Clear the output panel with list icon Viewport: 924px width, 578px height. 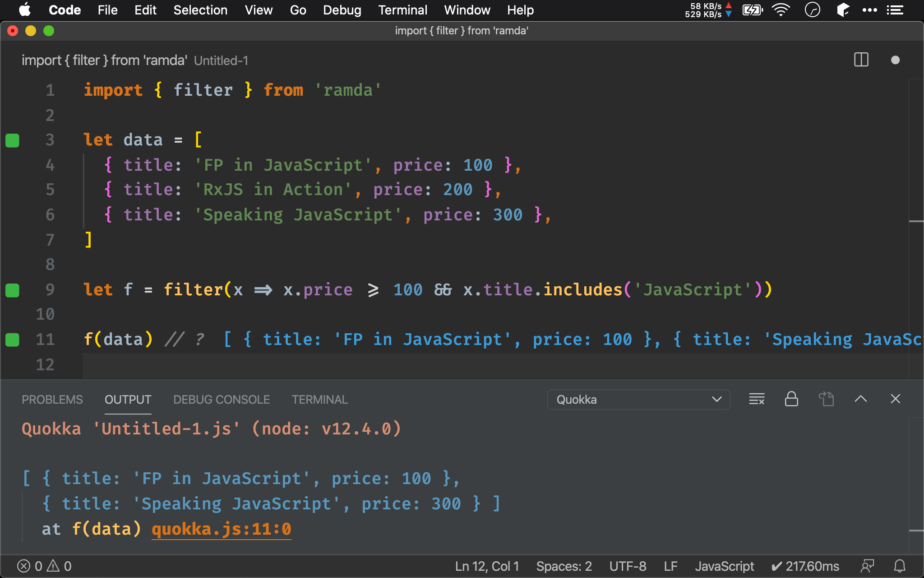click(757, 399)
